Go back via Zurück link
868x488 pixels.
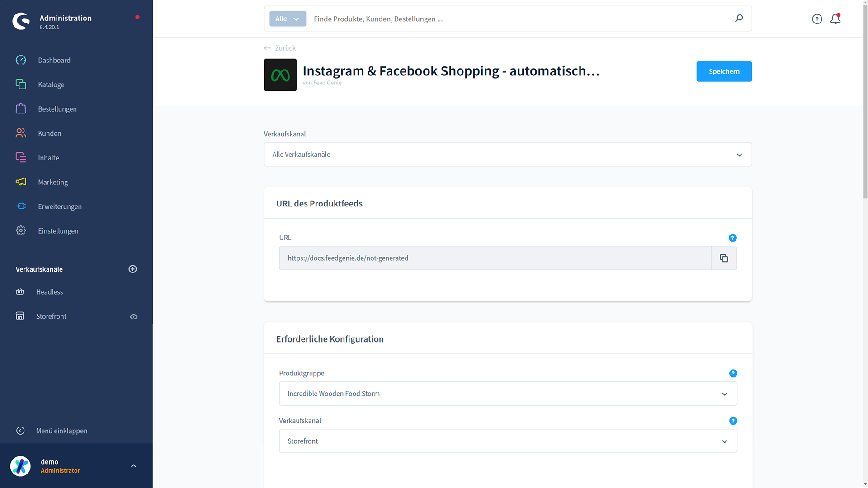280,48
